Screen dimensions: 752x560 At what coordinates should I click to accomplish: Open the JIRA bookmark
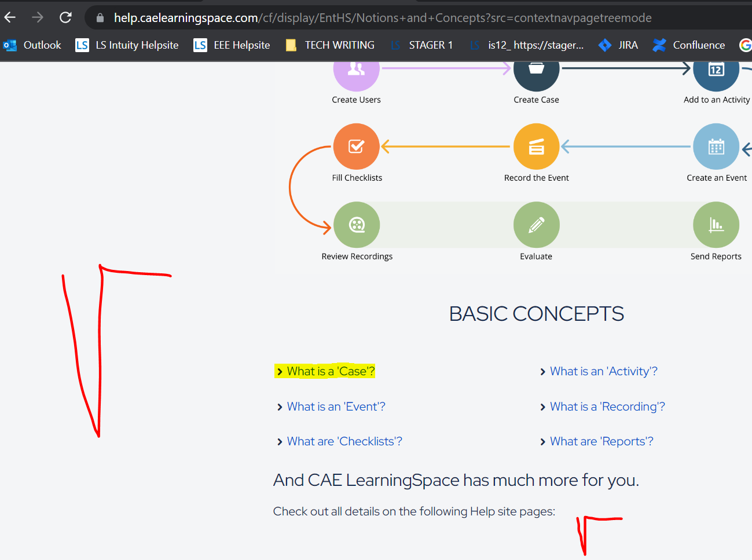pos(618,45)
